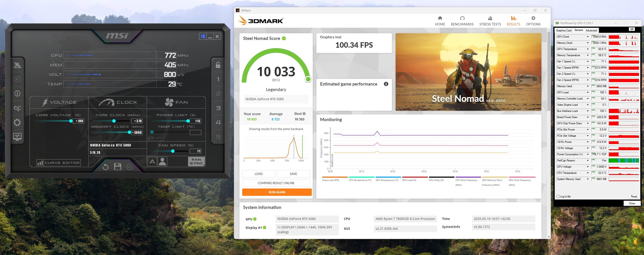
Task: Click the Close button in GPU-Z
Action: click(632, 203)
